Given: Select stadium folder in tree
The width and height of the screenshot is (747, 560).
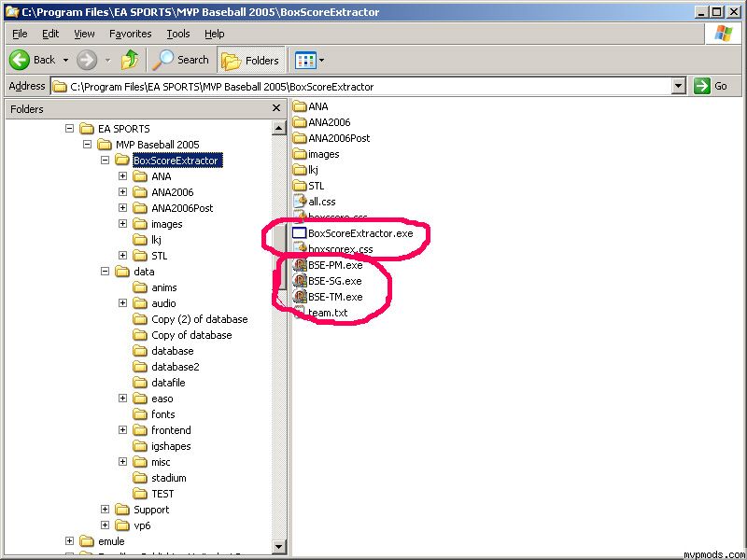Looking at the screenshot, I should click(160, 478).
